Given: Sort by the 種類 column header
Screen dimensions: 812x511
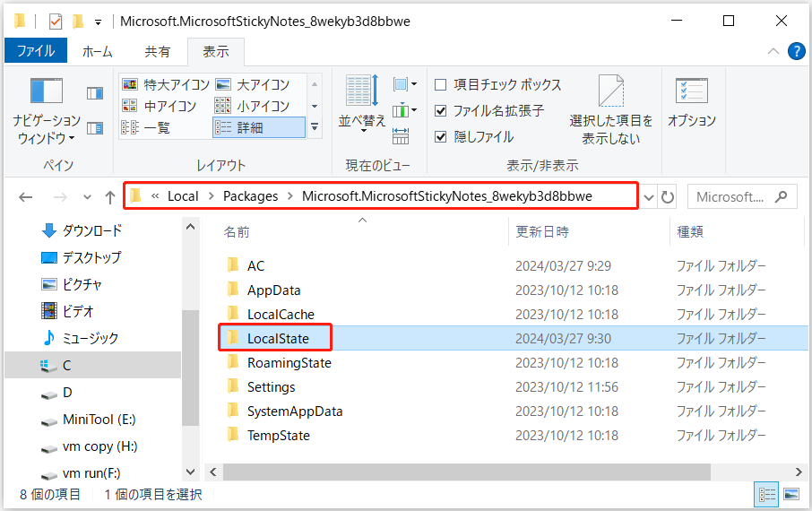Looking at the screenshot, I should 690,231.
